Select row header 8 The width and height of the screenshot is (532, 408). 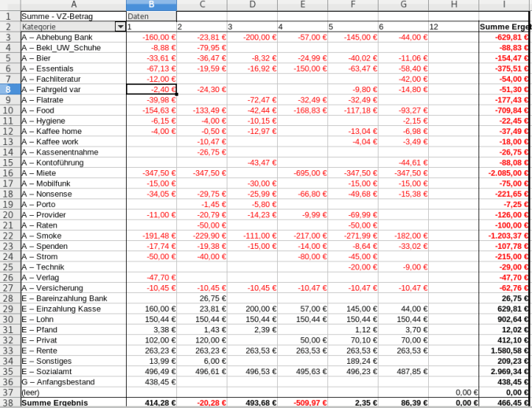tap(9, 89)
